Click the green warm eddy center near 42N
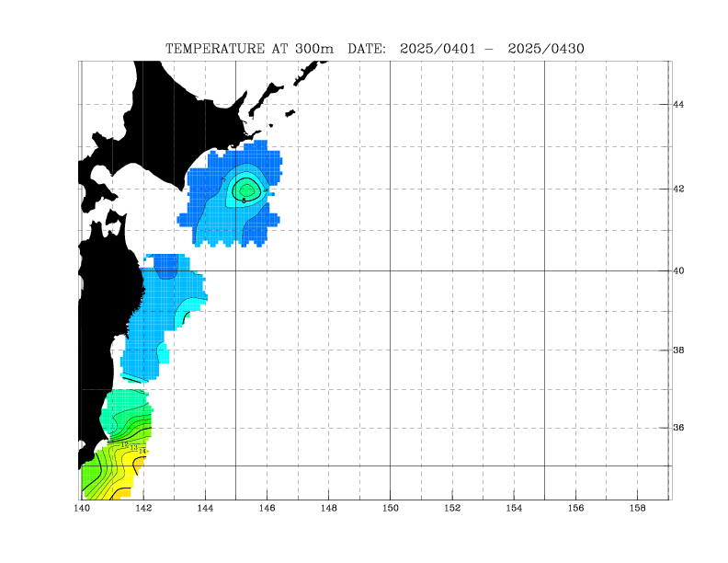 [245, 190]
